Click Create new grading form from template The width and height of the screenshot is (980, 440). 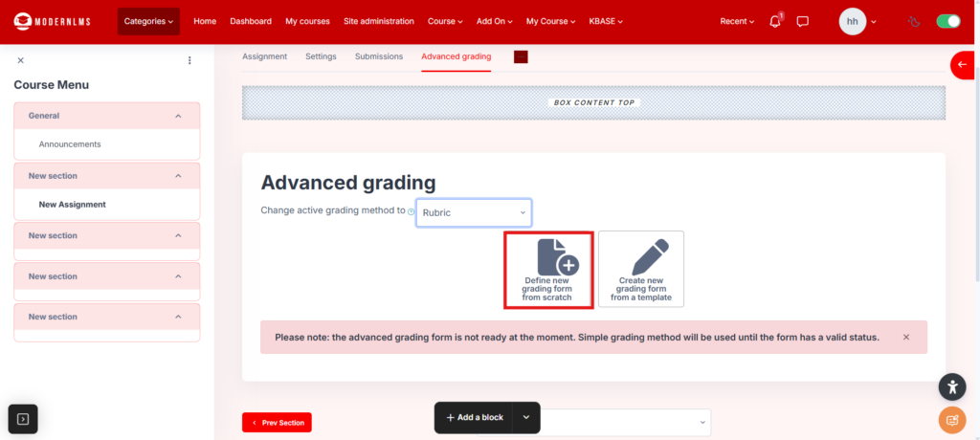click(x=641, y=270)
